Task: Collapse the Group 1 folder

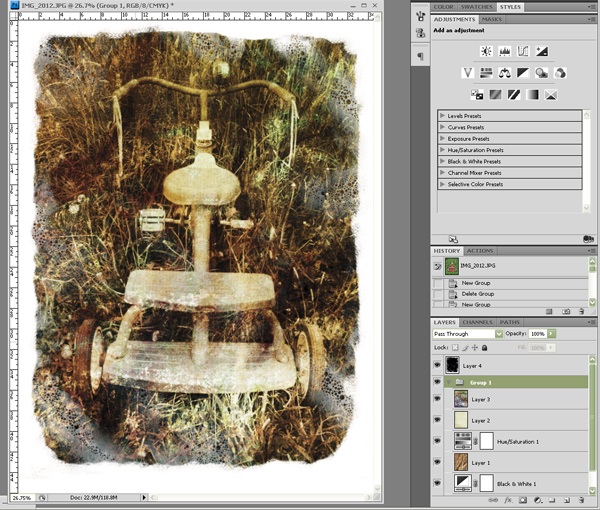Action: click(x=449, y=382)
